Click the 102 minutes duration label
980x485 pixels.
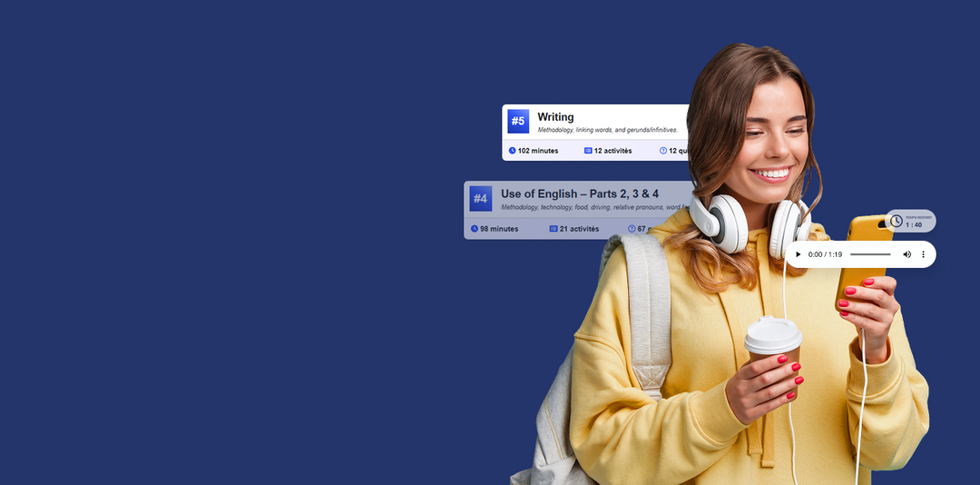pos(538,151)
